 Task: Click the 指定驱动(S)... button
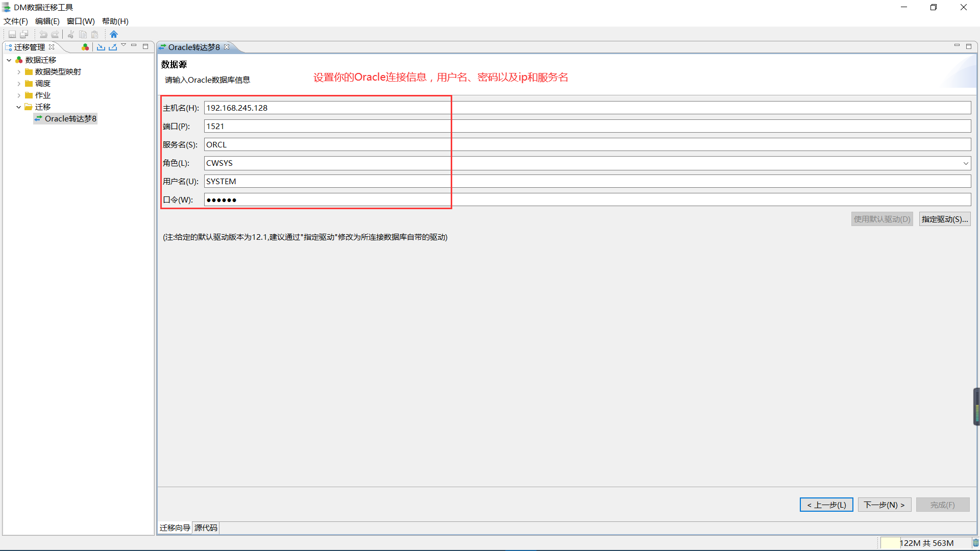(x=944, y=219)
